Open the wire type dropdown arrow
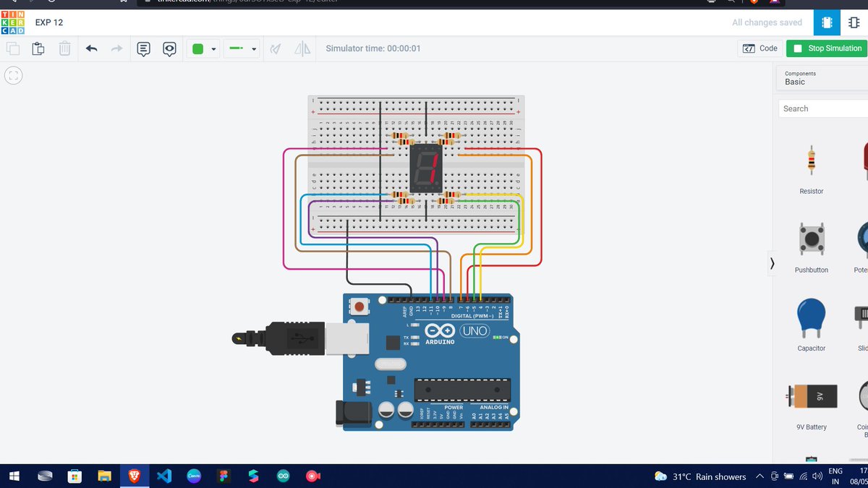This screenshot has width=868, height=488. click(x=254, y=50)
